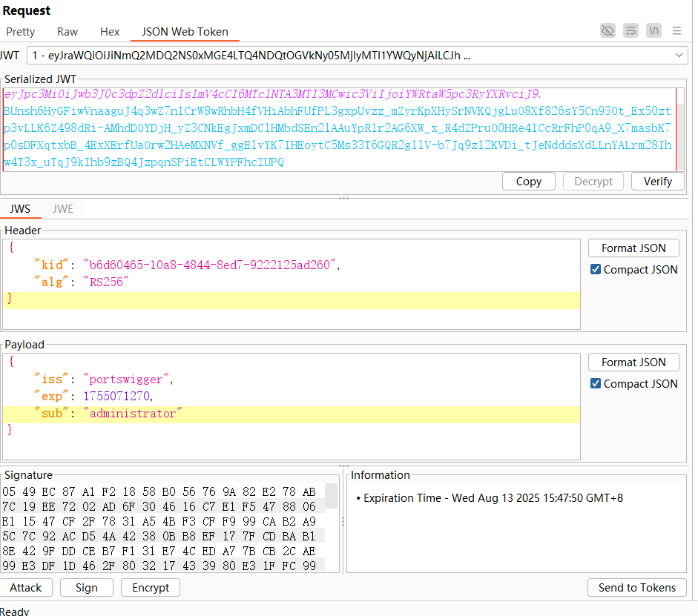Format JSON for the Header
Viewport: 698px width, 616px height.
click(633, 248)
